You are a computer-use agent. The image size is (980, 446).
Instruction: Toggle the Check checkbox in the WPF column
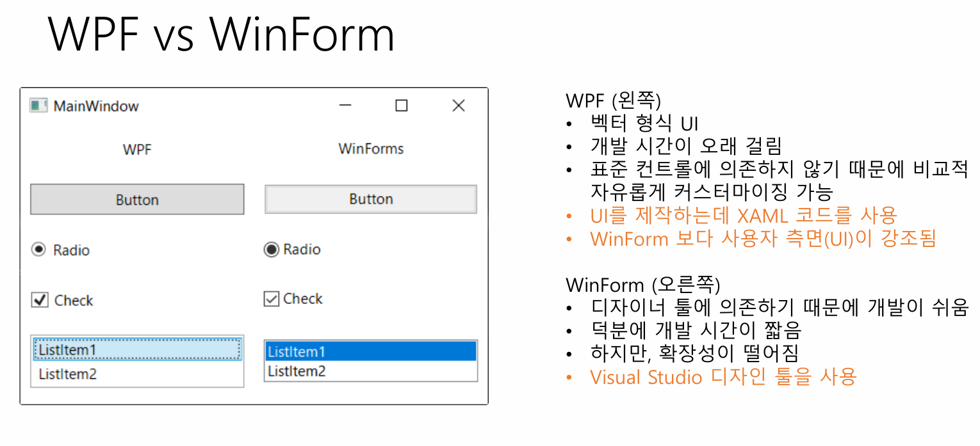point(40,300)
